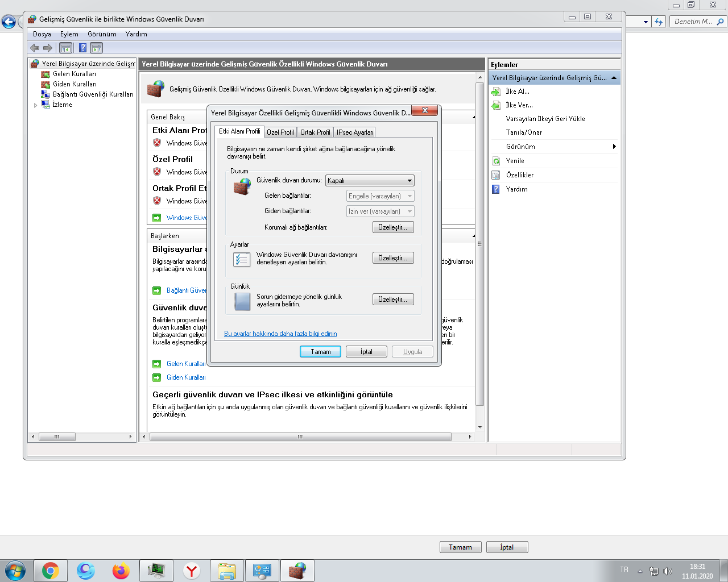Click the Back arrow toolbar icon
The width and height of the screenshot is (728, 582).
(x=35, y=48)
